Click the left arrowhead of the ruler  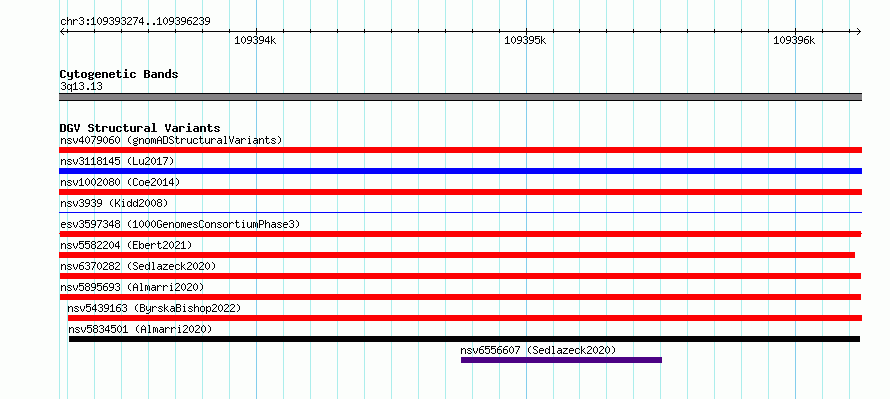click(x=62, y=32)
